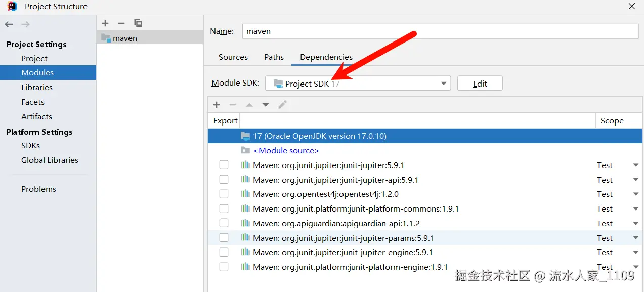
Task: Remove the selected module with minus icon
Action: (x=121, y=23)
